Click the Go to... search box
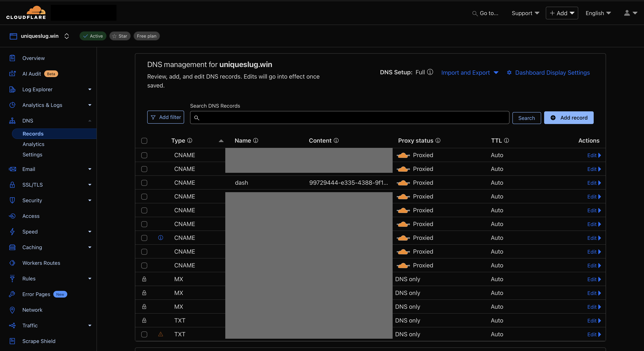Viewport: 644px width, 351px height. tap(485, 13)
